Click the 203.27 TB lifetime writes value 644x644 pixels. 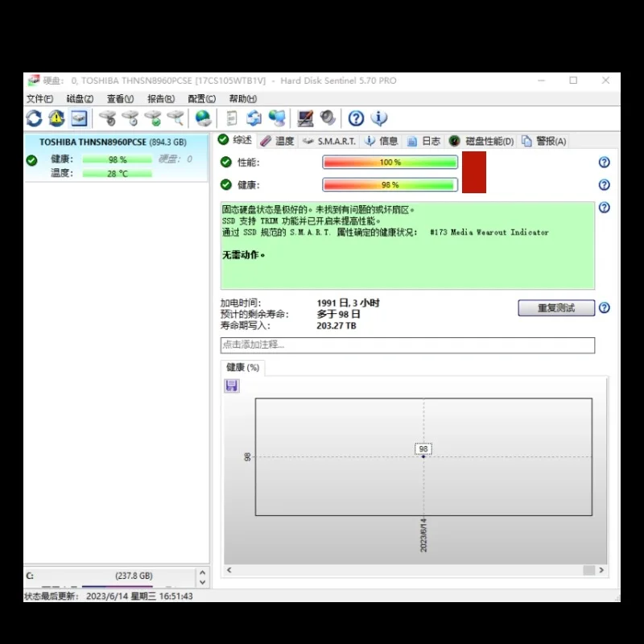(x=336, y=326)
